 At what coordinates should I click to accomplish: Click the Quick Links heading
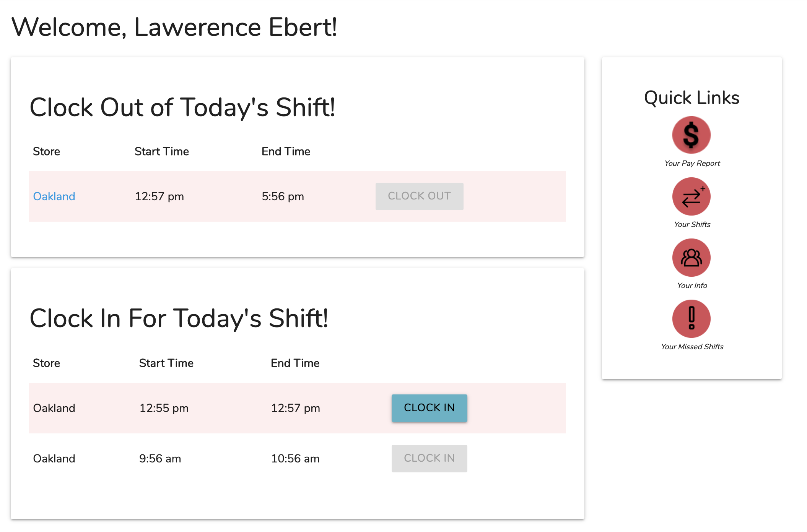click(691, 98)
